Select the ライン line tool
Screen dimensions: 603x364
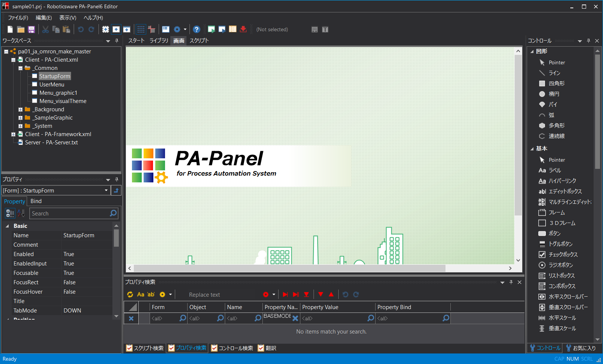click(554, 73)
